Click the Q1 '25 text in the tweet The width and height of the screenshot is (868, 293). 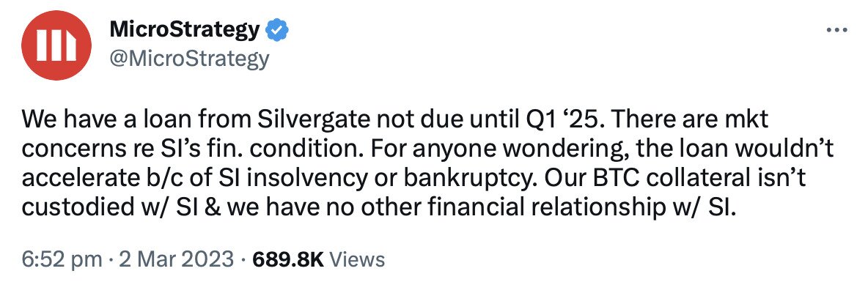(559, 120)
